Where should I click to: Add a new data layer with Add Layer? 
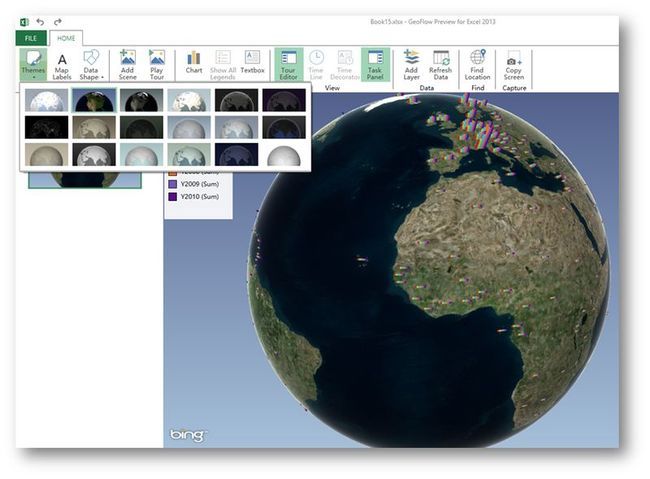(x=411, y=66)
